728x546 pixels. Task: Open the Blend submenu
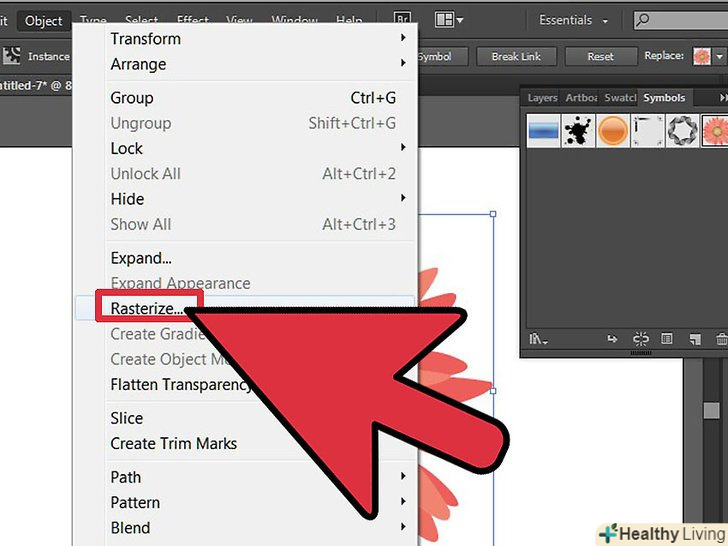point(246,528)
